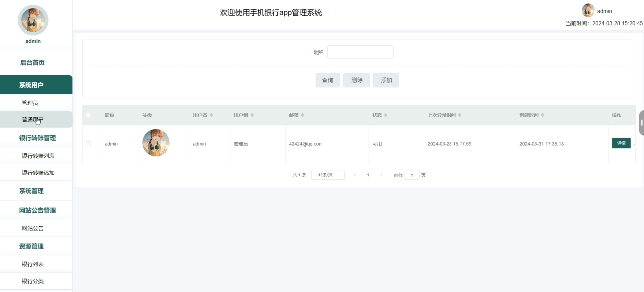
Task: Sort table by 邮箱 column sort icon
Action: pos(303,115)
